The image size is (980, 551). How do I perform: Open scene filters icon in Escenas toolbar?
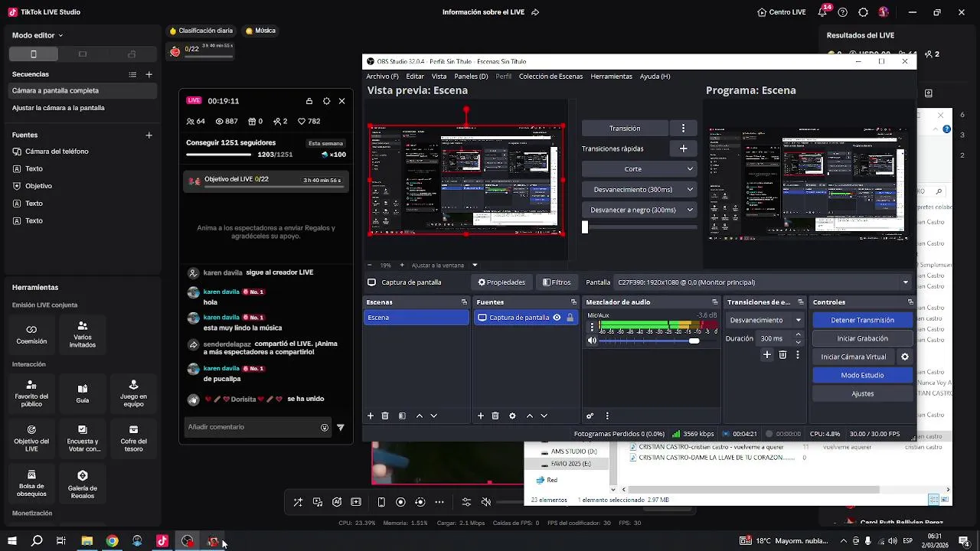[402, 416]
